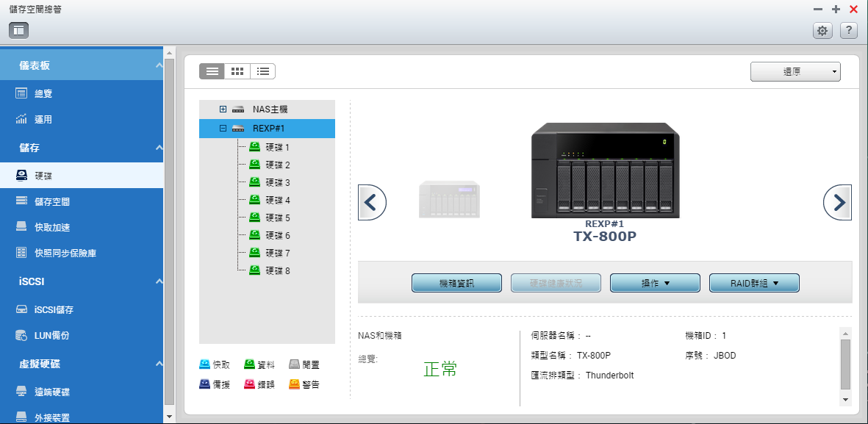Toggle the sidebar panel layout icon

point(19,30)
